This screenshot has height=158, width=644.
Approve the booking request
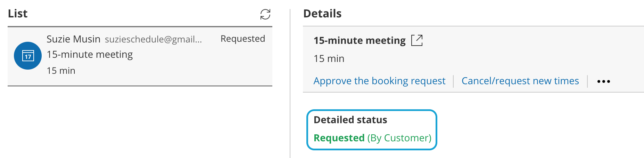(379, 81)
